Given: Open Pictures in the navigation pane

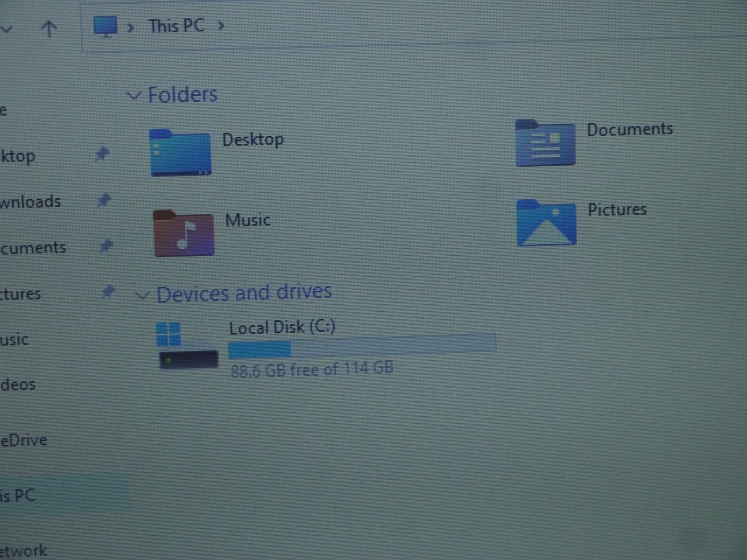Looking at the screenshot, I should pos(21,294).
